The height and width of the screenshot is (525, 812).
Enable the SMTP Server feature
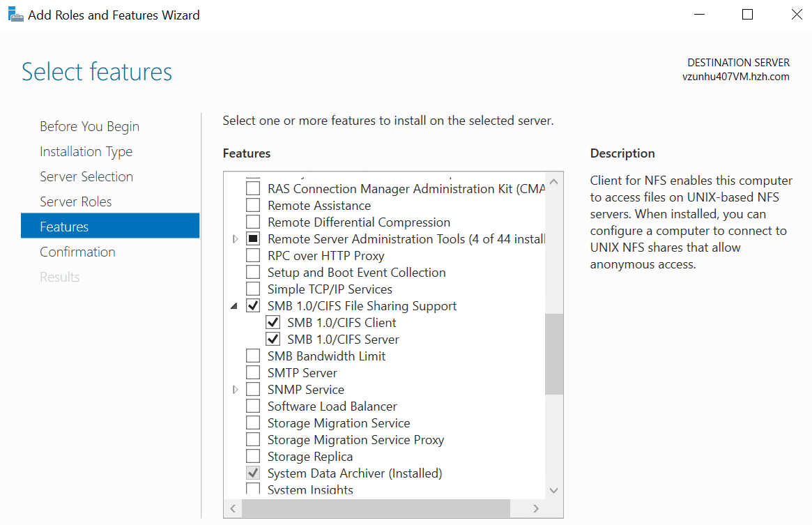tap(253, 372)
